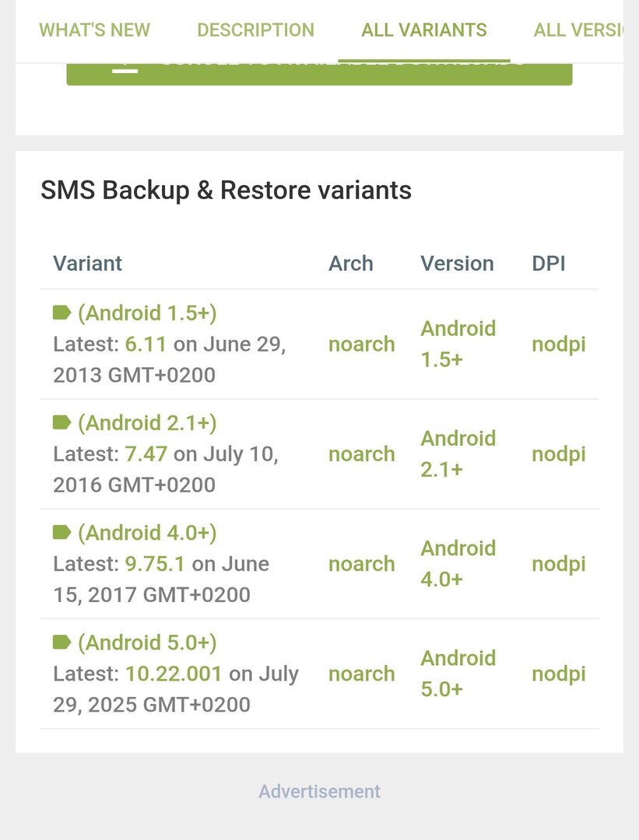Click the tag icon beside Android 1.5+ variant
Viewport: 639px width, 840px height.
click(61, 313)
